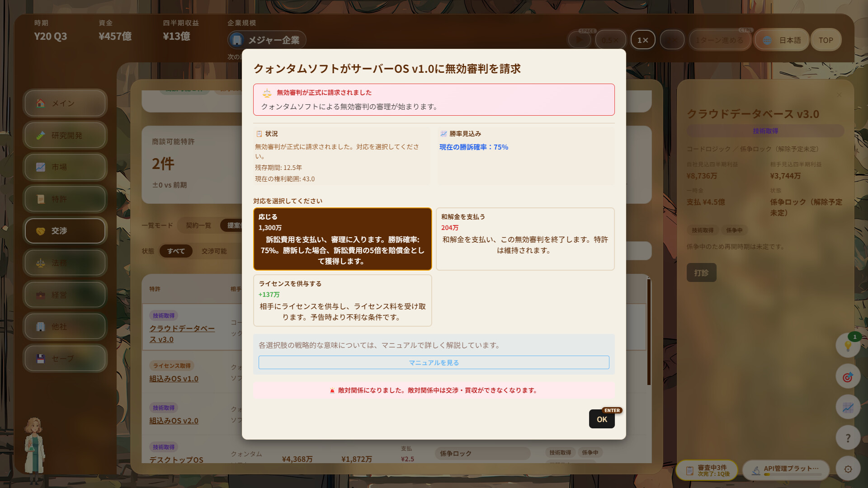This screenshot has height=488, width=868.
Task: Click the 法務 scales icon in sidebar
Action: pos(40,263)
